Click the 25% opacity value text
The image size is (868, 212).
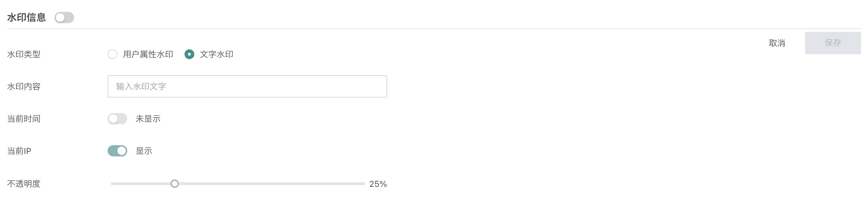click(378, 184)
